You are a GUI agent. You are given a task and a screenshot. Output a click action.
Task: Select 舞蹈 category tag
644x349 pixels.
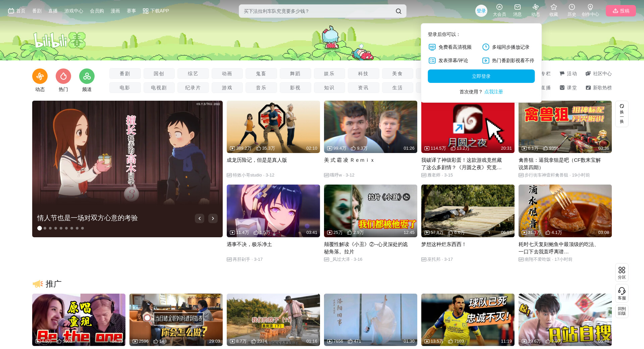295,73
